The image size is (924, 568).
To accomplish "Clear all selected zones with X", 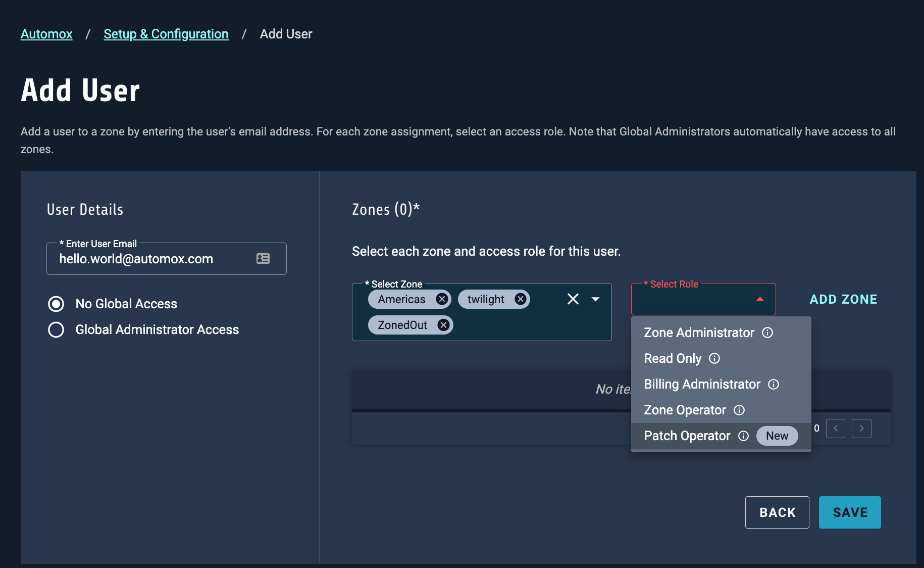I will pos(573,299).
